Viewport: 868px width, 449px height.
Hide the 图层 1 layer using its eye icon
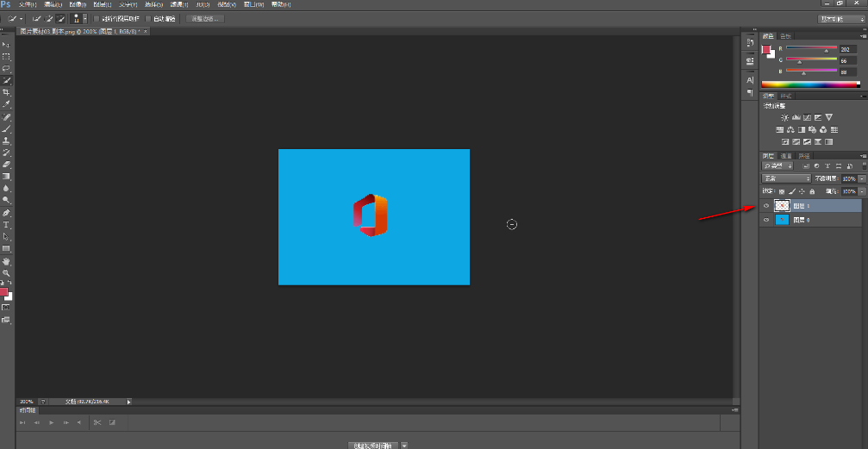tap(766, 206)
